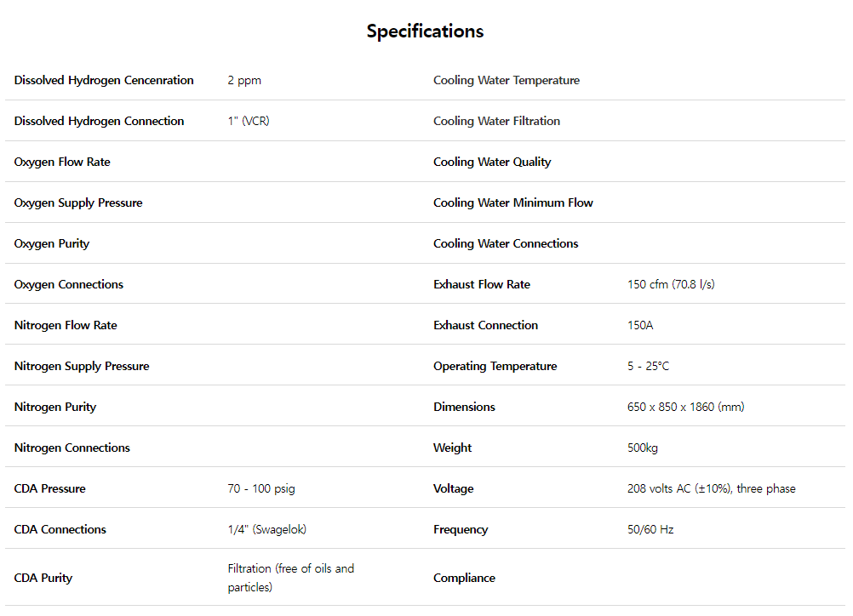Select the 650 x 850 x 1860 dimensions value
The width and height of the screenshot is (853, 616).
click(x=685, y=407)
